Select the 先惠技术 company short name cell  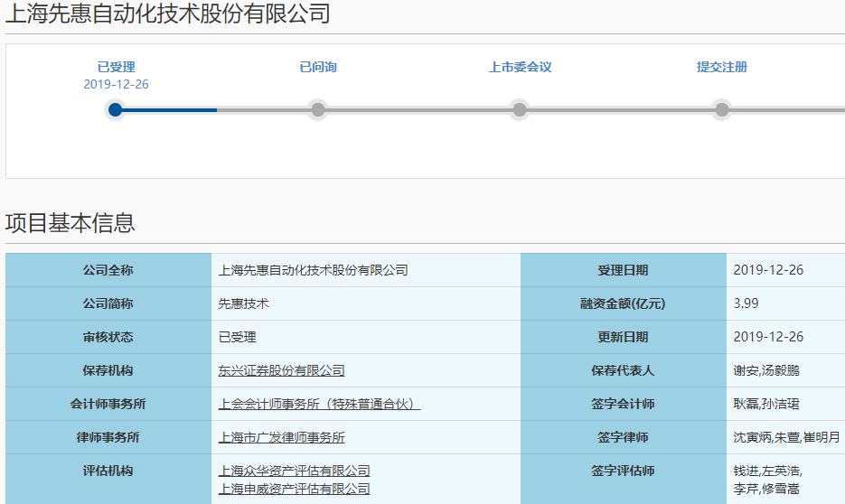[243, 303]
